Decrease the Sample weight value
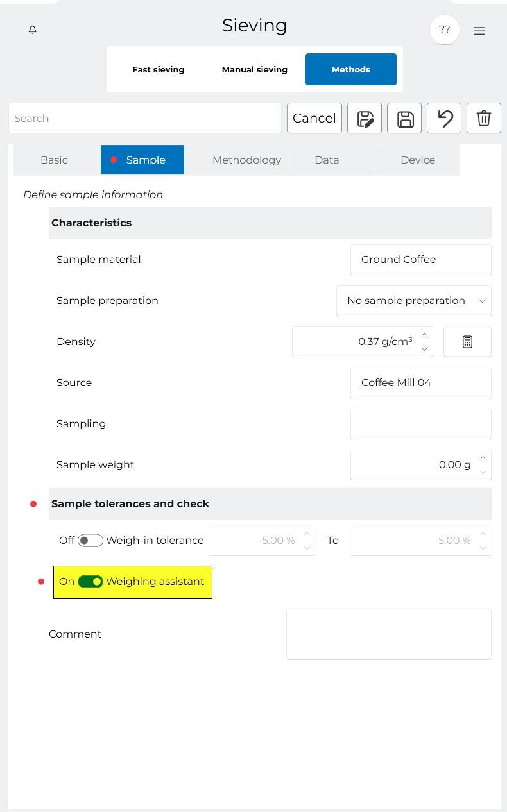Screen dimensions: 507x812 [x=483, y=472]
